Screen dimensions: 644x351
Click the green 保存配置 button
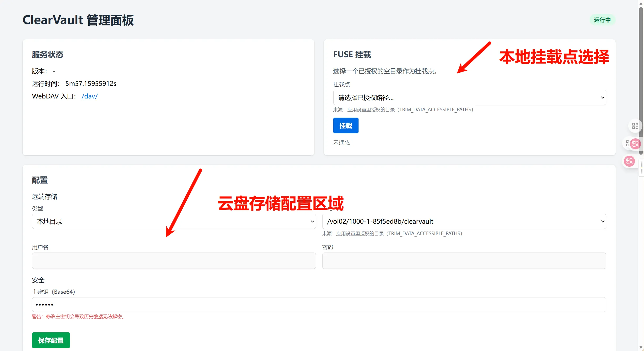[x=51, y=340]
